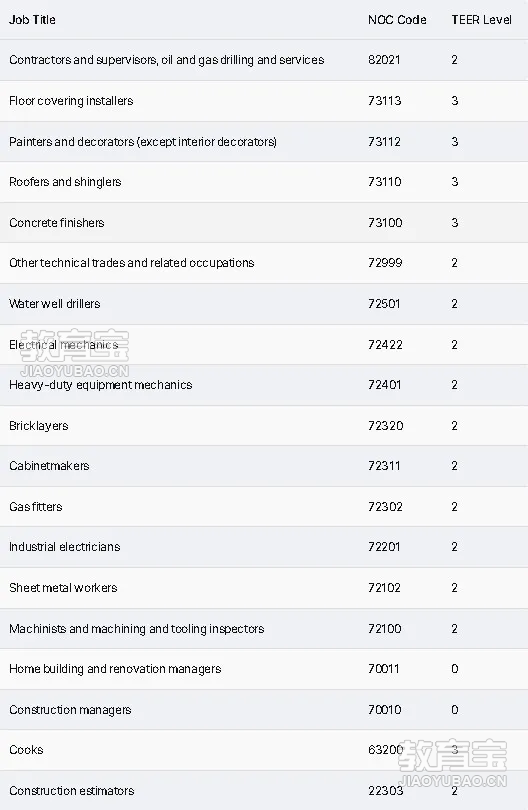Select Home building and renovation managers

click(115, 669)
